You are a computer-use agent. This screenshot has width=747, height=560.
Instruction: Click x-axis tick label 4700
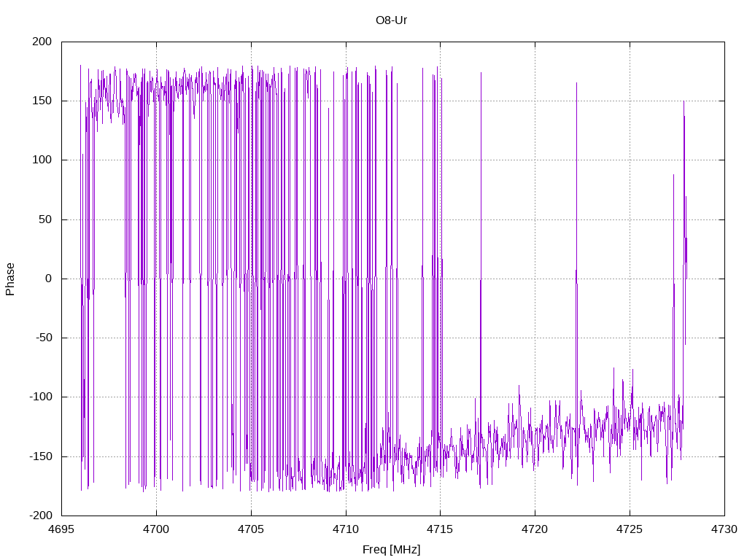pyautogui.click(x=156, y=529)
